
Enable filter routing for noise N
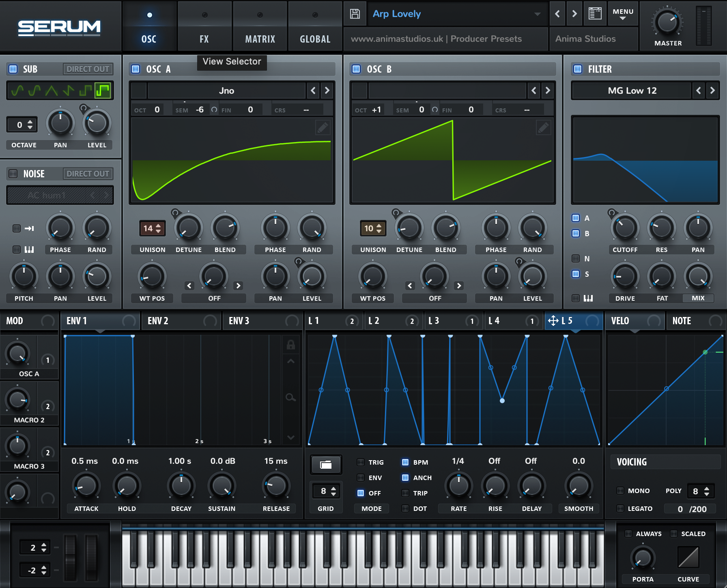point(576,258)
